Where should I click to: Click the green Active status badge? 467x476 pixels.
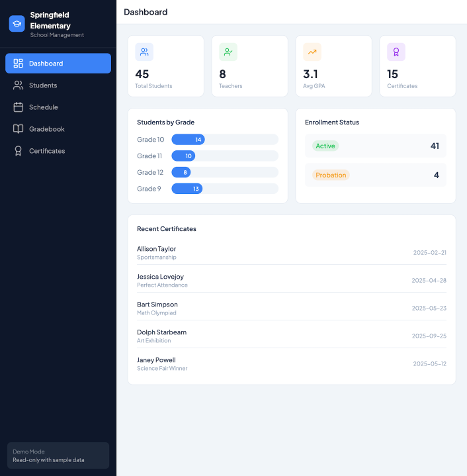tap(325, 146)
